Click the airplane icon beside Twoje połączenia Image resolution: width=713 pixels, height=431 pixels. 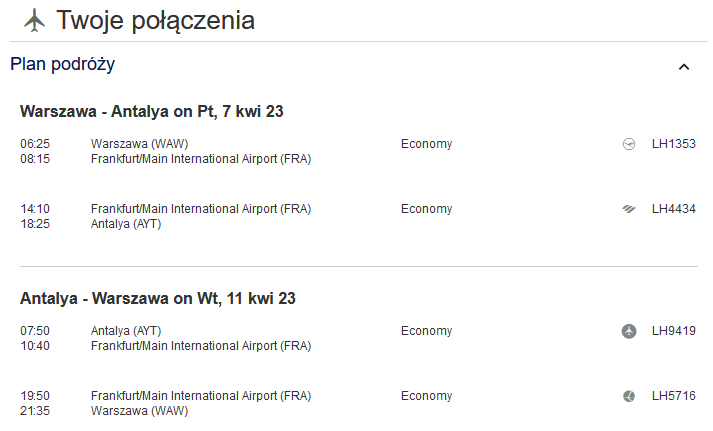tap(35, 20)
